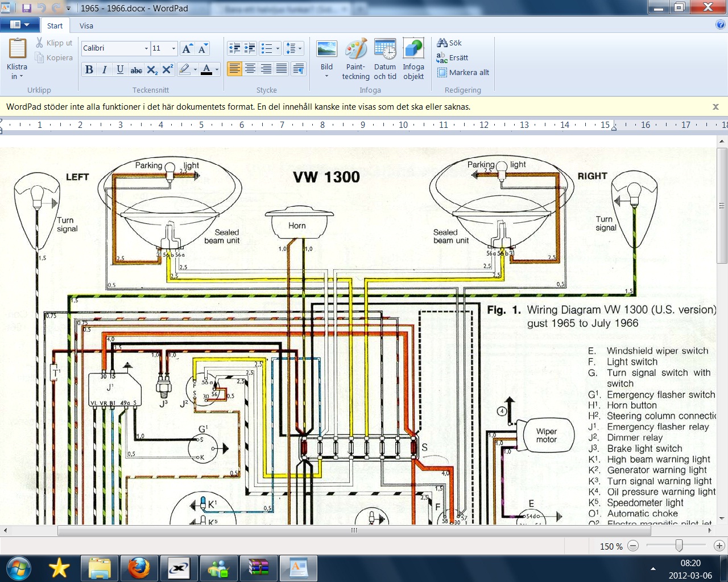
Task: Click the Save icon in title bar
Action: pyautogui.click(x=26, y=8)
